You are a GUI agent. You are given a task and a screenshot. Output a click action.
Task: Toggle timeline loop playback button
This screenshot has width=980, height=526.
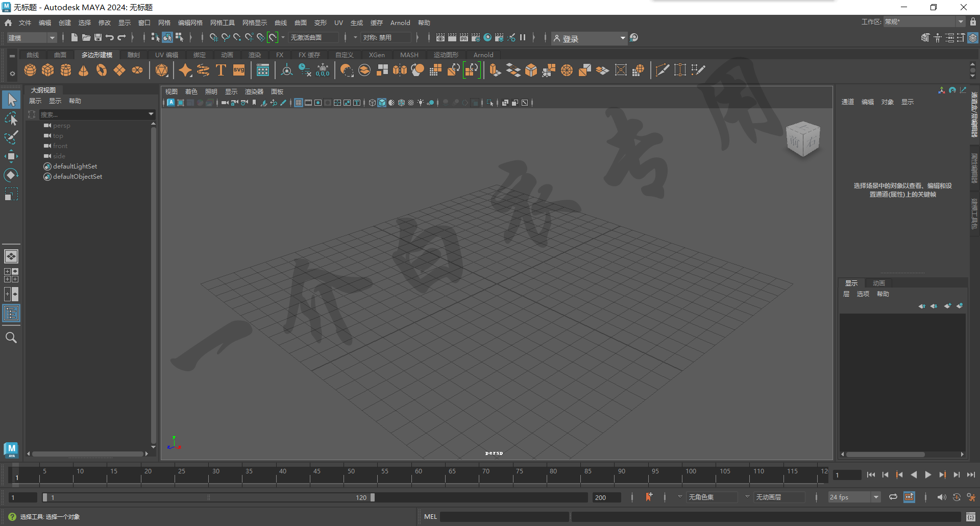pos(893,497)
